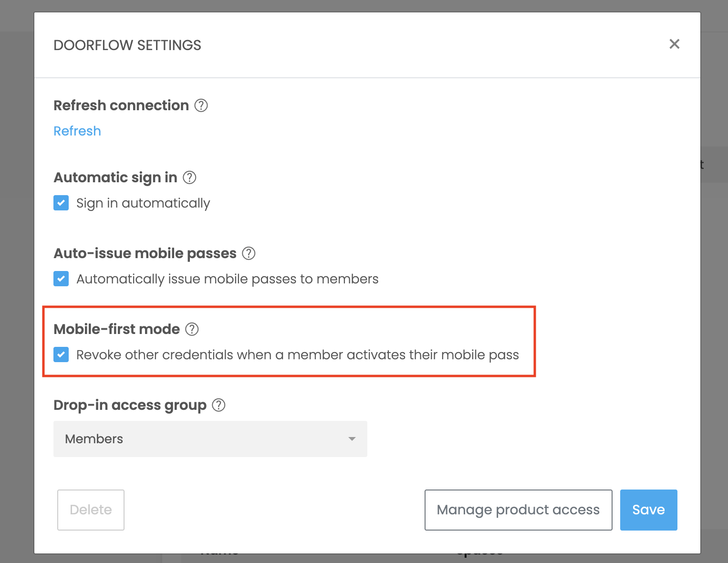Viewport: 728px width, 563px height.
Task: Disable the revoke other credentials checkbox
Action: pyautogui.click(x=61, y=354)
